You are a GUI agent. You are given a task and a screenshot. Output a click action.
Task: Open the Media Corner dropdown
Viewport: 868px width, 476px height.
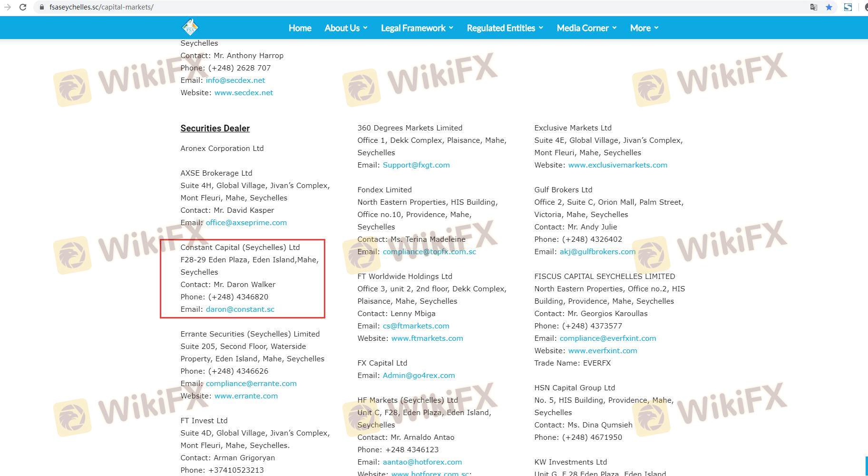(586, 28)
